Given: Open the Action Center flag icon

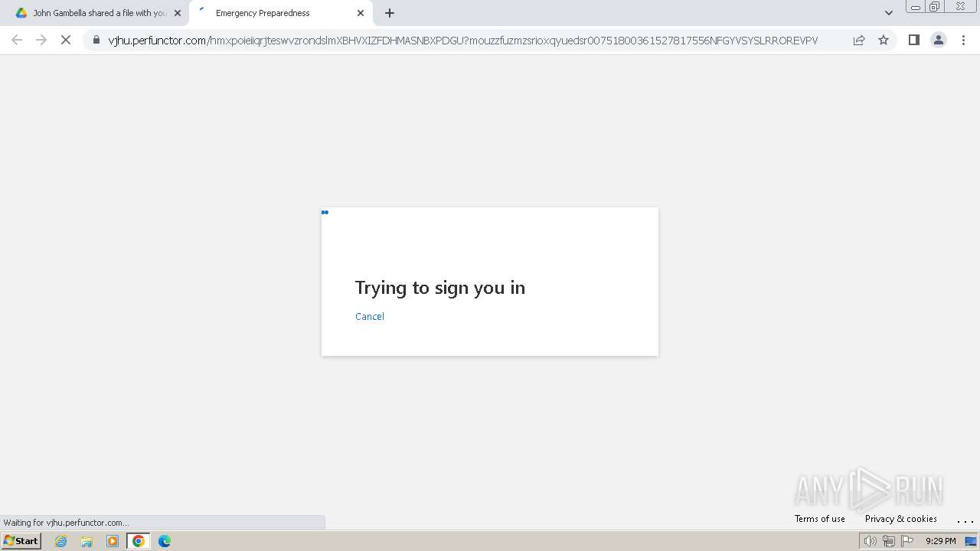Looking at the screenshot, I should [907, 541].
